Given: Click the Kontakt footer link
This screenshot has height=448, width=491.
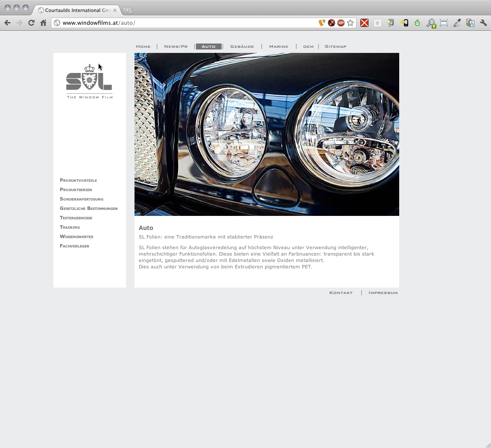Looking at the screenshot, I should [341, 293].
